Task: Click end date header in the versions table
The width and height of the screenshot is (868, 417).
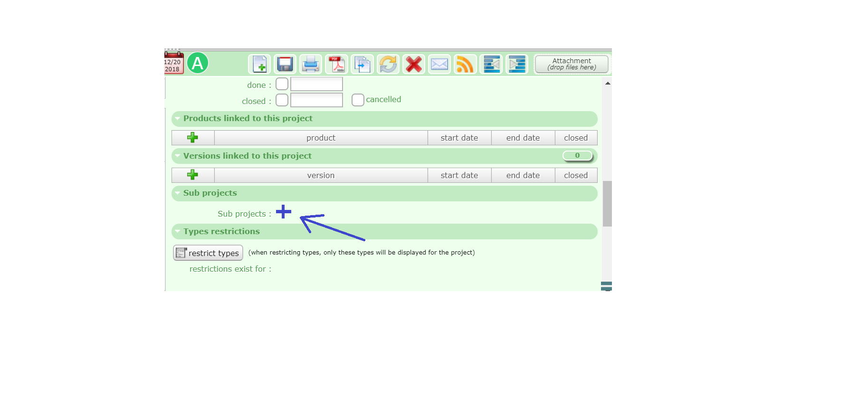Action: tap(523, 175)
